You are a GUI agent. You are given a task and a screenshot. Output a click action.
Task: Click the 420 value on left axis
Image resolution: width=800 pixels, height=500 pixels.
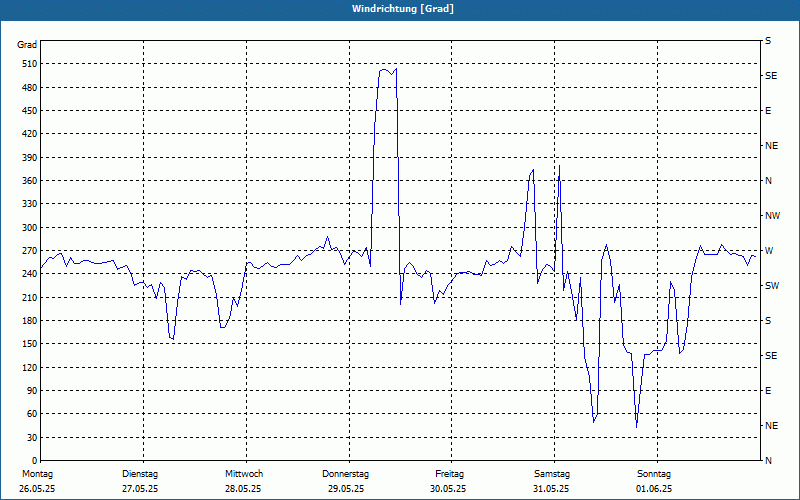tap(30, 134)
